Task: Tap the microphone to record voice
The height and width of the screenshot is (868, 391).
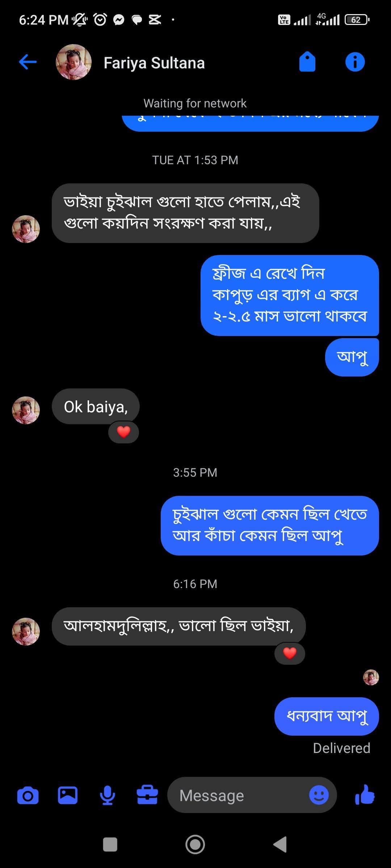Action: (x=108, y=796)
